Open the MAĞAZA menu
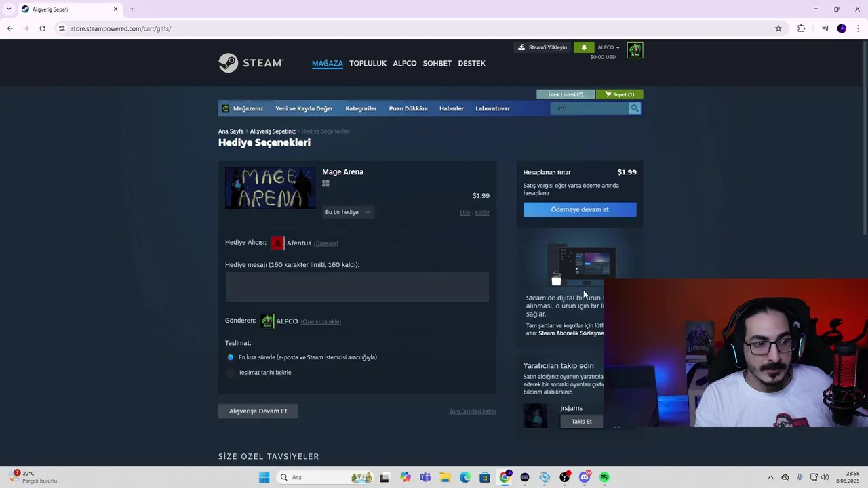868x488 pixels. [x=328, y=63]
